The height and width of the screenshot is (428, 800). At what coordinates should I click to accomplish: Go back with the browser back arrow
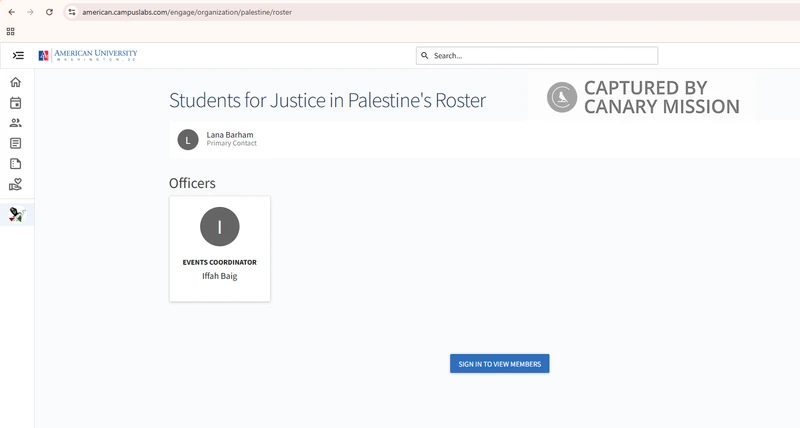click(12, 12)
